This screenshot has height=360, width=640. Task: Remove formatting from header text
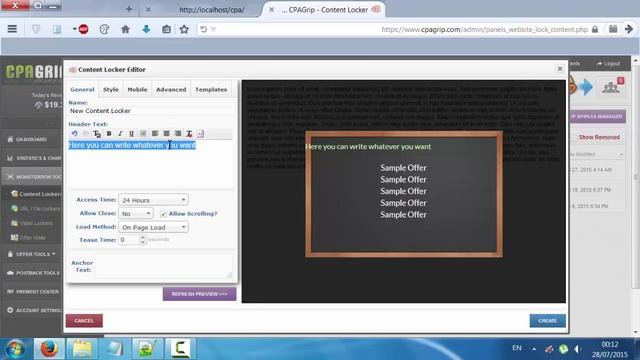click(189, 133)
